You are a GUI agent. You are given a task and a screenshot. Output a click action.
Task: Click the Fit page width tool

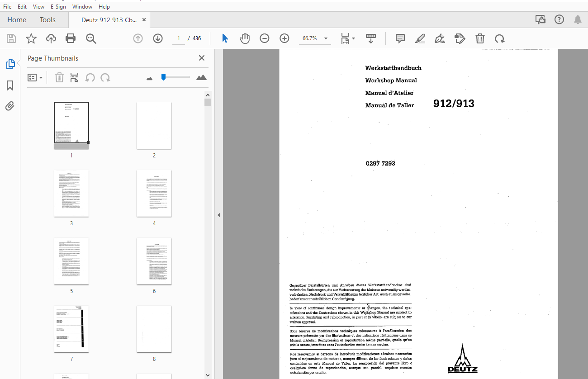(x=346, y=38)
